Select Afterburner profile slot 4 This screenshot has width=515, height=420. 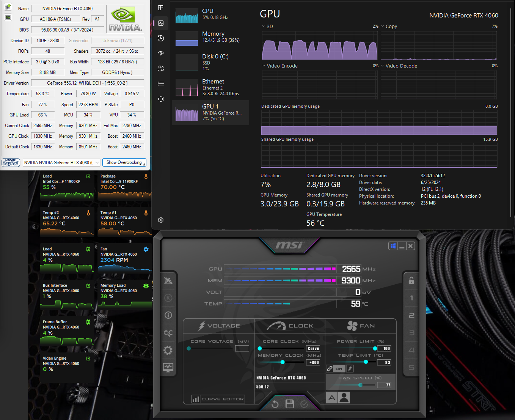[411, 350]
